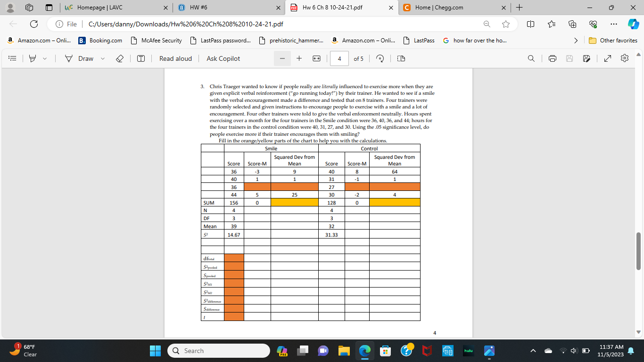Open PDF toolbar settings gear
The width and height of the screenshot is (644, 362).
(x=625, y=58)
